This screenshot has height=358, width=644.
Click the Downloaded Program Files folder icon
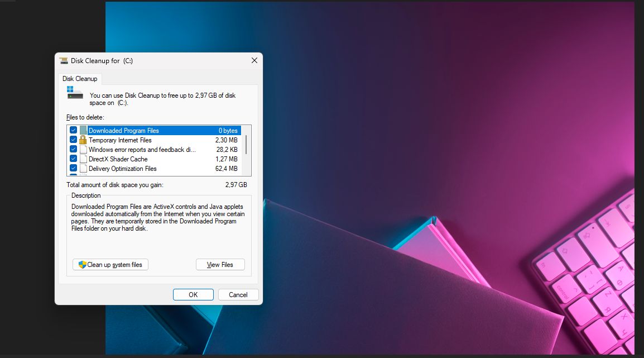pyautogui.click(x=84, y=131)
